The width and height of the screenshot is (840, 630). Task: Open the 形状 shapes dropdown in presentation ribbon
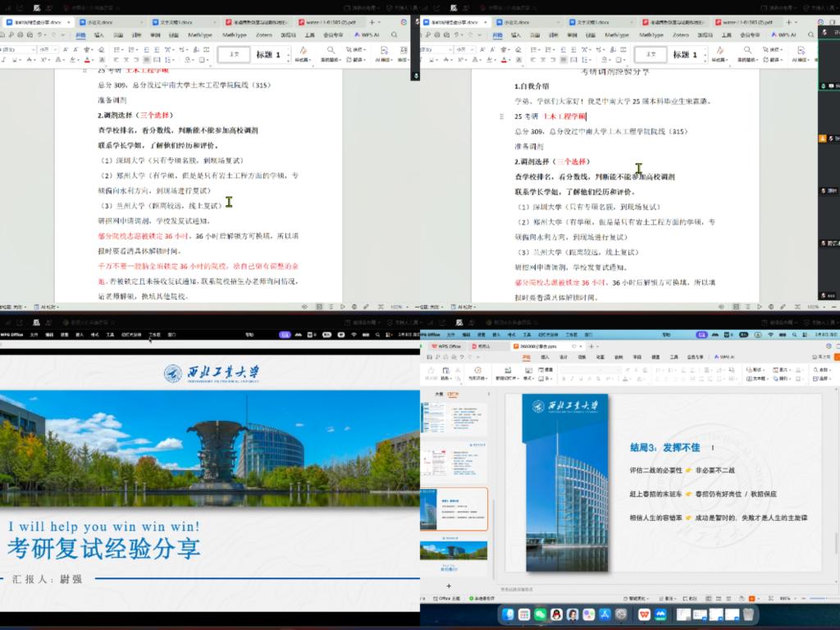(x=757, y=370)
